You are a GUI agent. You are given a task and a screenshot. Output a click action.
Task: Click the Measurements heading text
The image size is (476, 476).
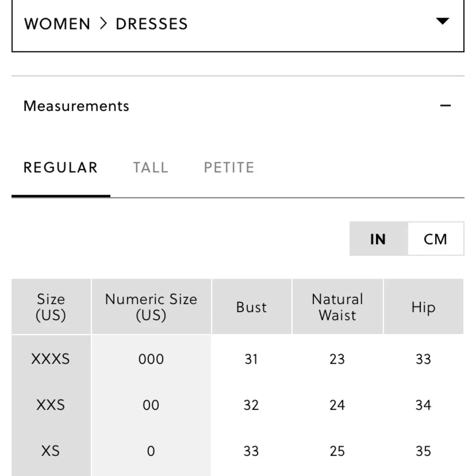(x=77, y=106)
